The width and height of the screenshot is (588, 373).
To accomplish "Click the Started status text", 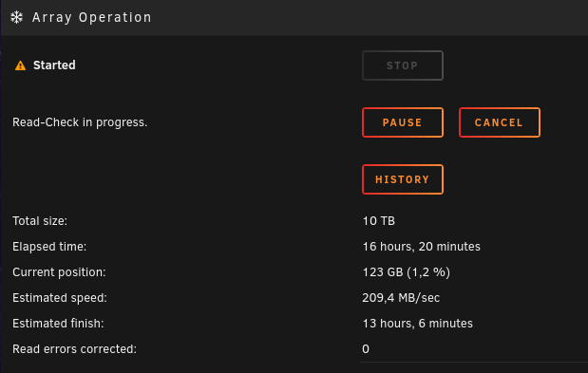I will coord(54,65).
